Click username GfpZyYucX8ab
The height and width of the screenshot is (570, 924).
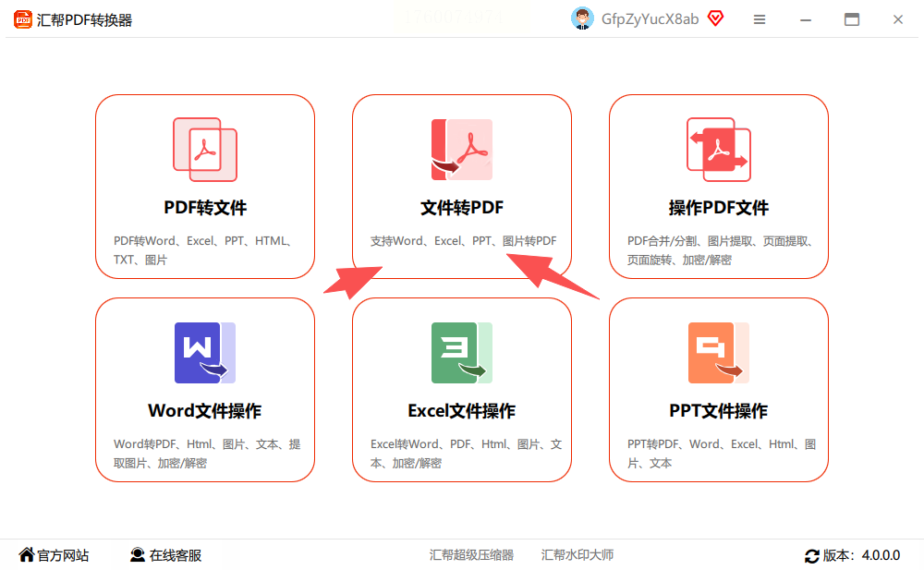click(650, 19)
